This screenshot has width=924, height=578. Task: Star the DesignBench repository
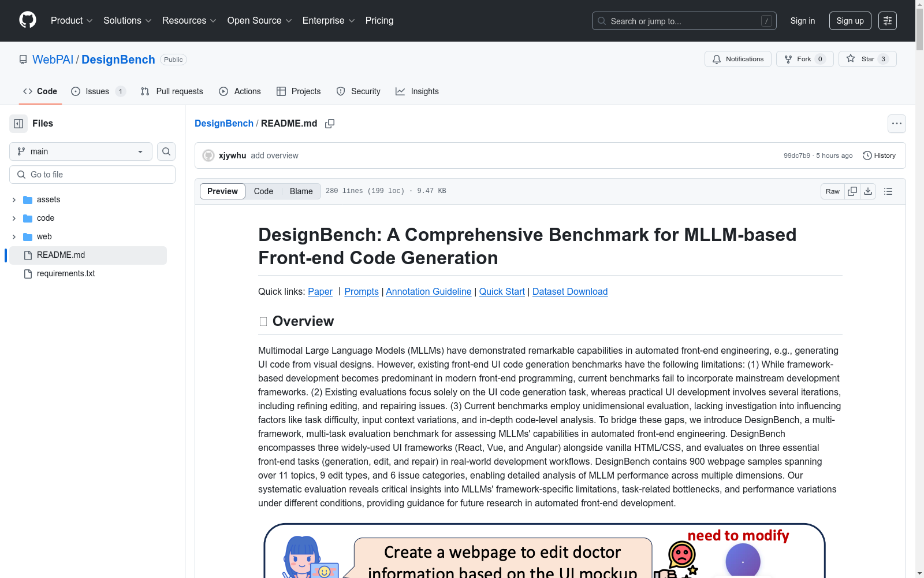click(x=863, y=58)
